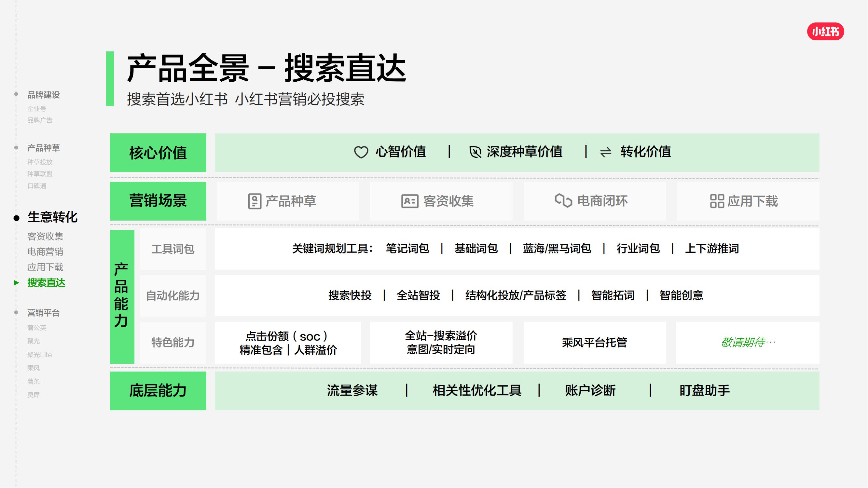This screenshot has width=868, height=488.
Task: Select 客资收集 in sidebar navigation
Action: click(x=45, y=237)
